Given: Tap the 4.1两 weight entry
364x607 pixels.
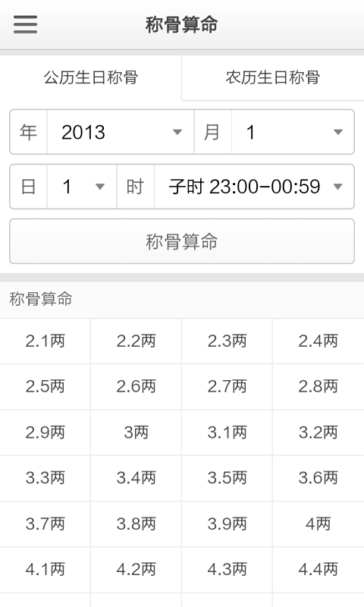Looking at the screenshot, I should click(x=45, y=570).
